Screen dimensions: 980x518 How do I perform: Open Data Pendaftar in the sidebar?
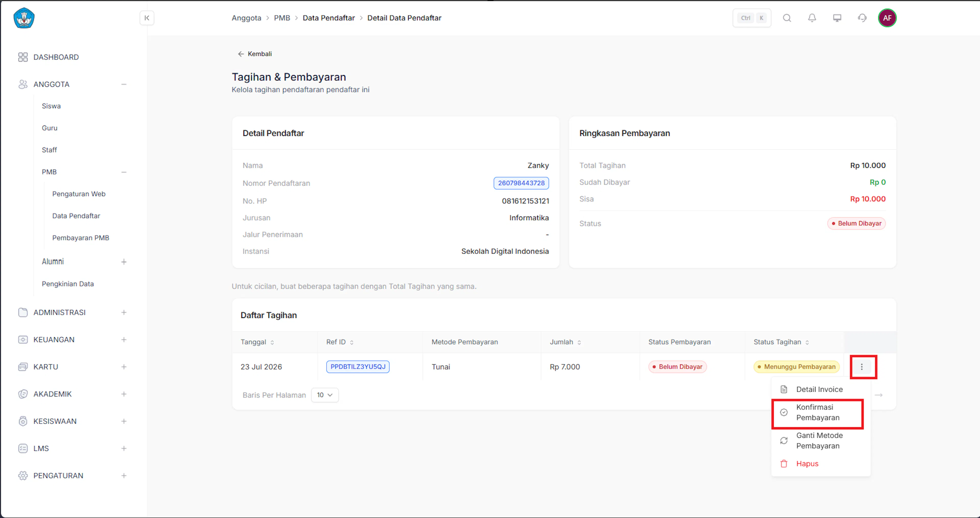click(x=76, y=216)
